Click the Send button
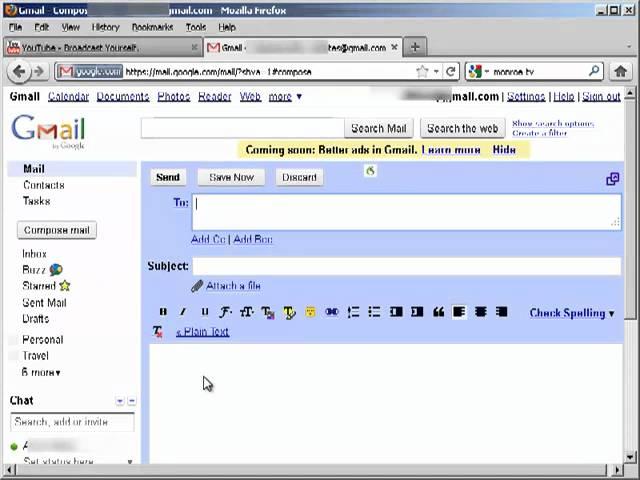The width and height of the screenshot is (640, 480). coord(168,177)
